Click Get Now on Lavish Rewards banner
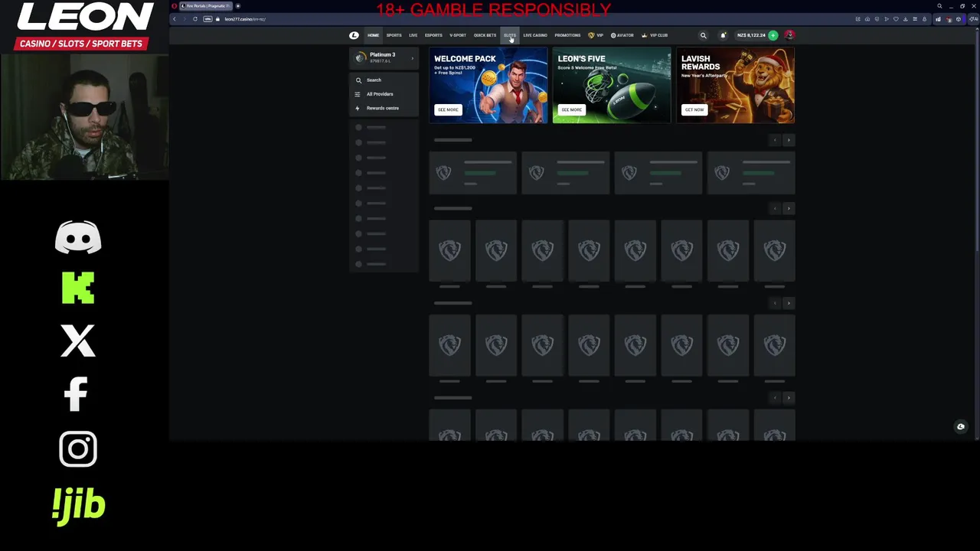The height and width of the screenshot is (551, 980). [694, 109]
